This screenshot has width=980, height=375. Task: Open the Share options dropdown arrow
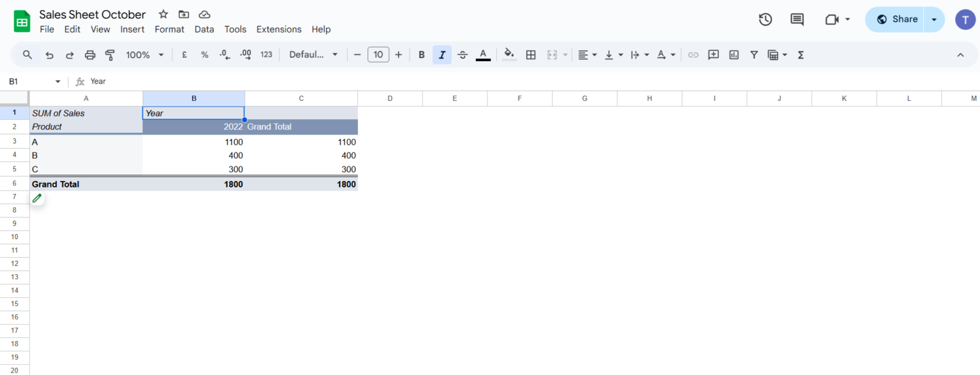(934, 19)
